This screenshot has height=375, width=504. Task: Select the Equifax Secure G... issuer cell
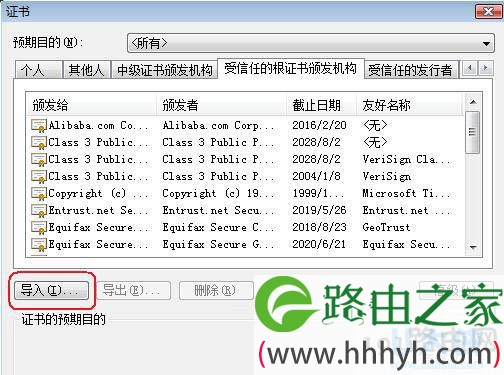pos(218,245)
